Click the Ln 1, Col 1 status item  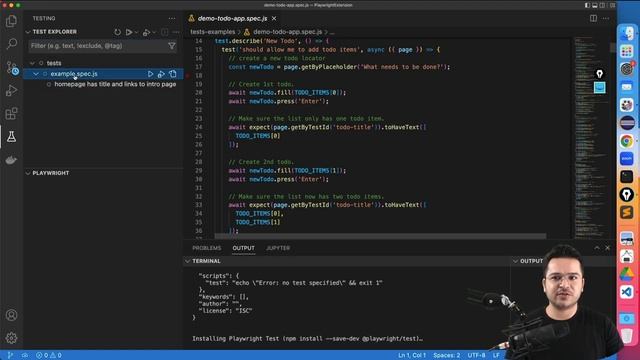412,355
